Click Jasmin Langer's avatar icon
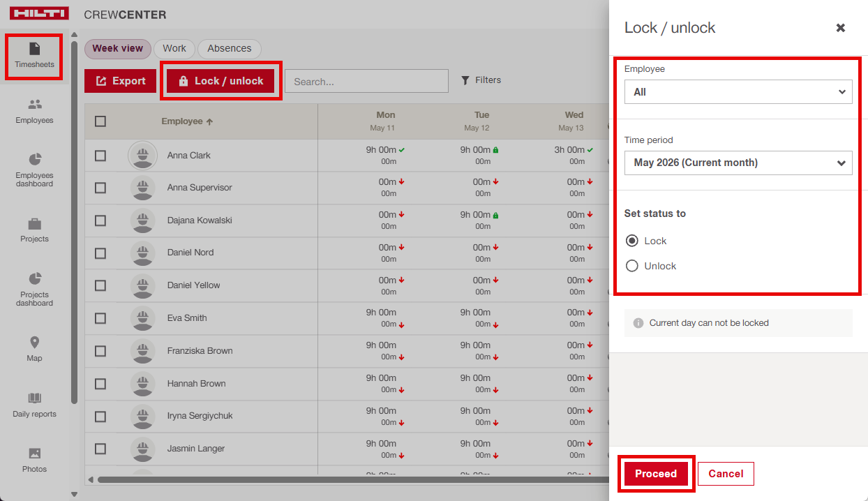 pyautogui.click(x=143, y=449)
